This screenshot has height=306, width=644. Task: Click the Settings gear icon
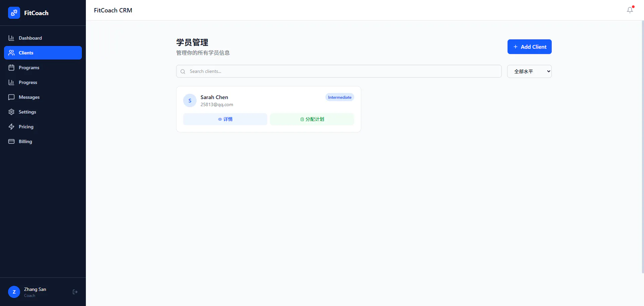11,112
